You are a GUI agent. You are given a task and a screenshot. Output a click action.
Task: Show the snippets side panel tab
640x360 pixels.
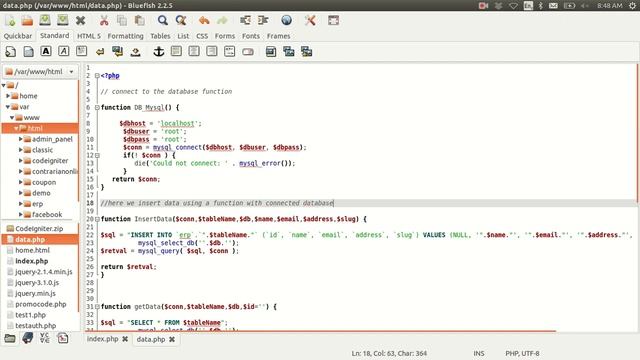click(63, 338)
